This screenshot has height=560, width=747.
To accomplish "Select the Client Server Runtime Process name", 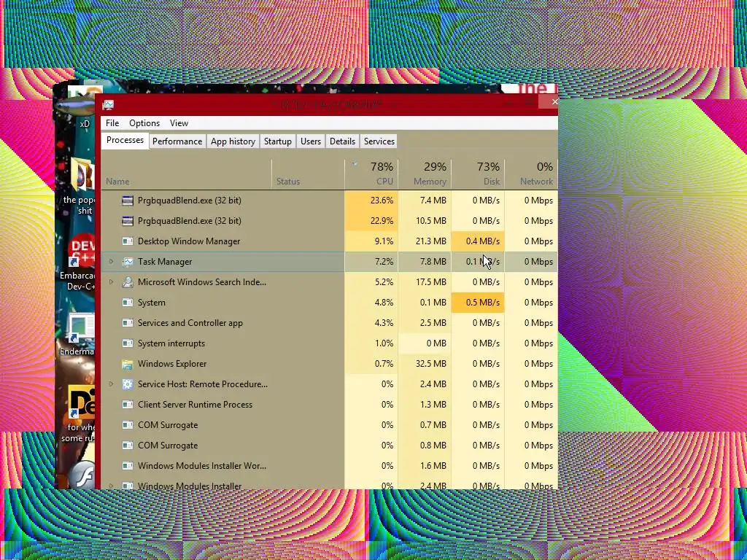I will (x=195, y=405).
